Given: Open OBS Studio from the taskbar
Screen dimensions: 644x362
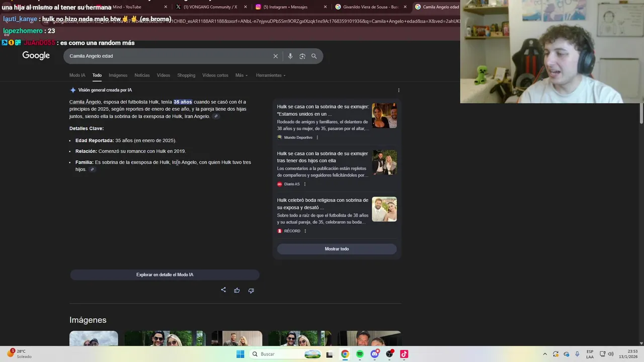Looking at the screenshot, I should pyautogui.click(x=389, y=354).
